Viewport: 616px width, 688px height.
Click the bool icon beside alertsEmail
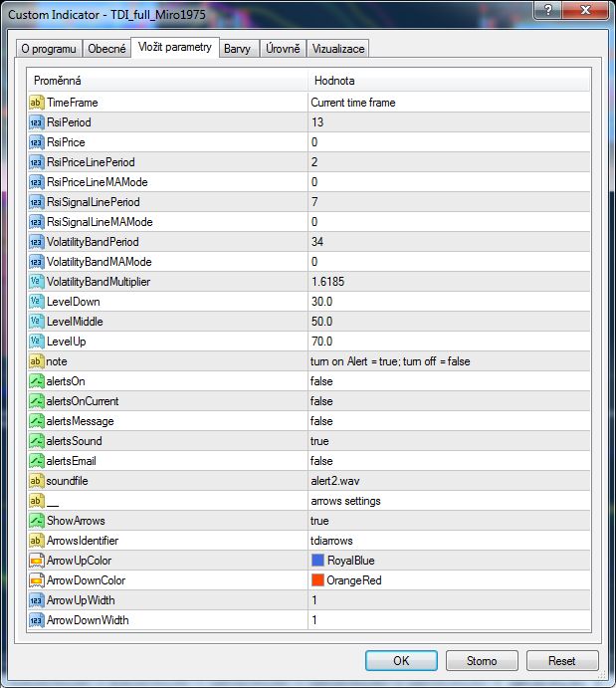pos(37,461)
